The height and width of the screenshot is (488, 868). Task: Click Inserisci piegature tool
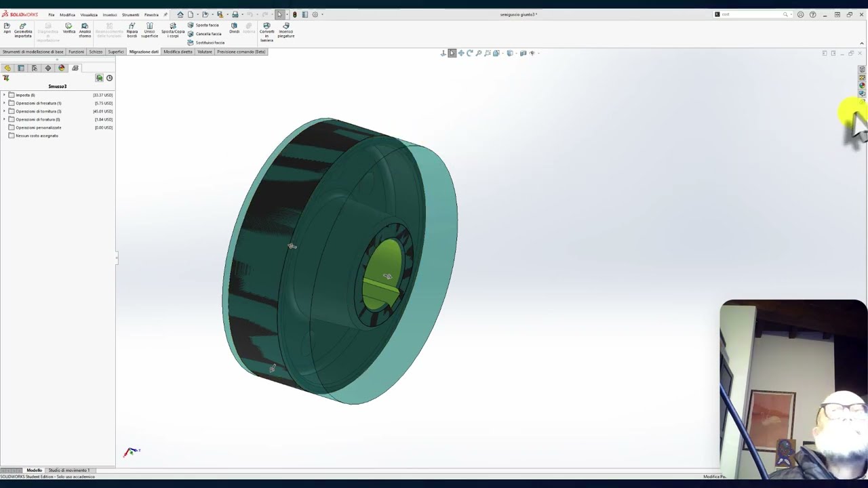[286, 30]
